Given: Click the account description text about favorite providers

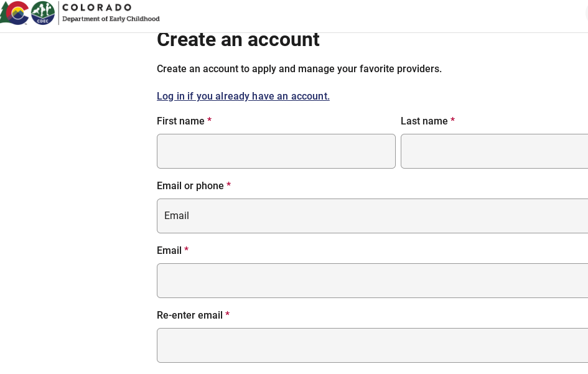Looking at the screenshot, I should [x=299, y=69].
